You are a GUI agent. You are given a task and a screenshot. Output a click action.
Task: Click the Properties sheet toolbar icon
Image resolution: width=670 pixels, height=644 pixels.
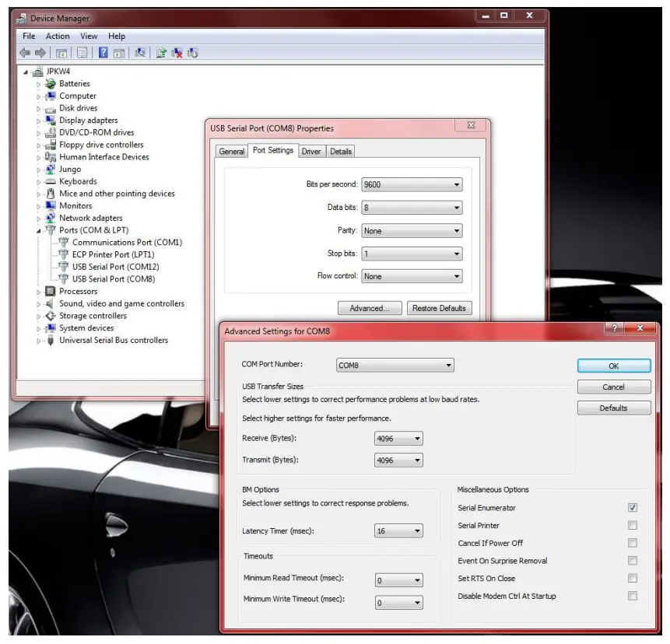pos(81,53)
